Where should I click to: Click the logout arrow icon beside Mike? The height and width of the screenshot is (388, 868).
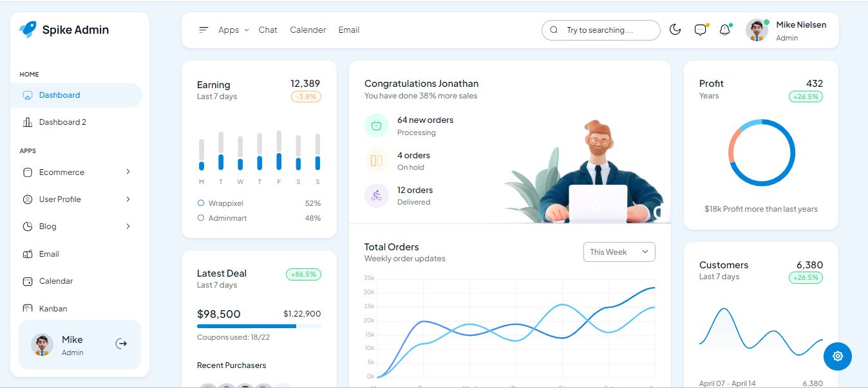pos(121,344)
